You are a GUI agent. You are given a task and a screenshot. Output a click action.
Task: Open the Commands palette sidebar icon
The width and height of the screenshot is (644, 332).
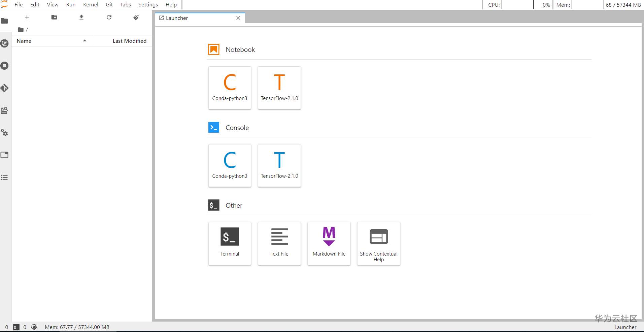pyautogui.click(x=4, y=110)
